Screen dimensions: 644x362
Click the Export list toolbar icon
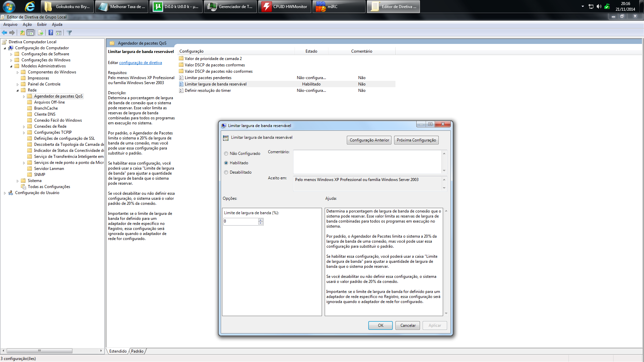click(x=41, y=33)
